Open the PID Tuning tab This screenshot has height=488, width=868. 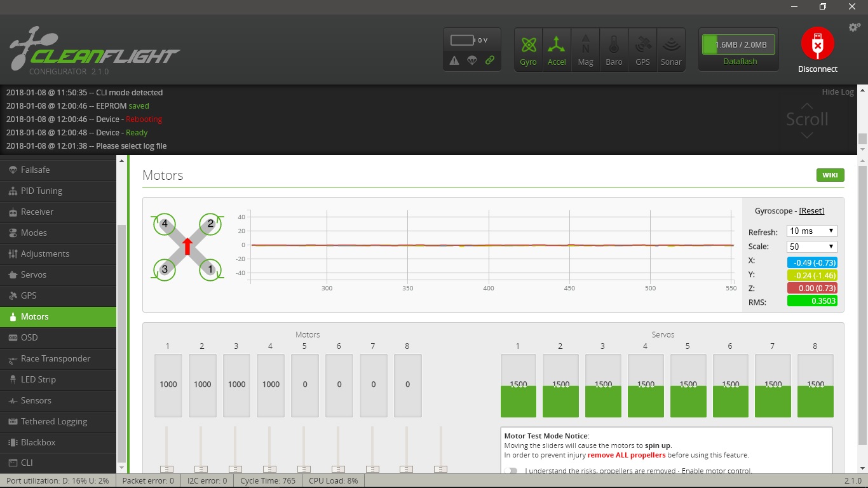58,191
